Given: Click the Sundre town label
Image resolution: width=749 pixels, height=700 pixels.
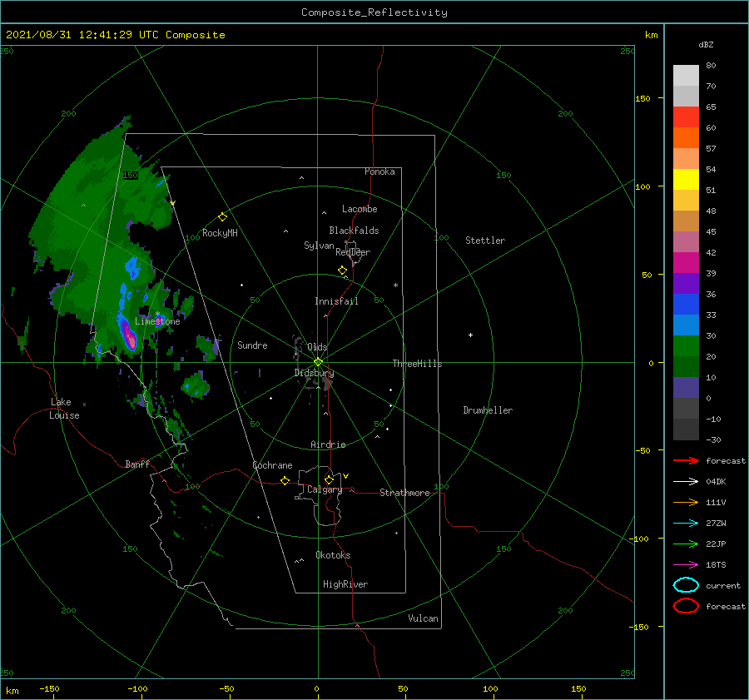Looking at the screenshot, I should 252,345.
